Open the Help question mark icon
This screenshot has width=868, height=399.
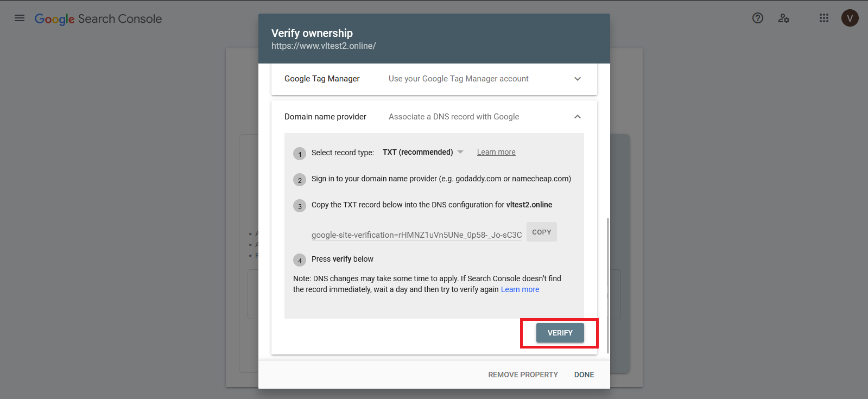(758, 18)
